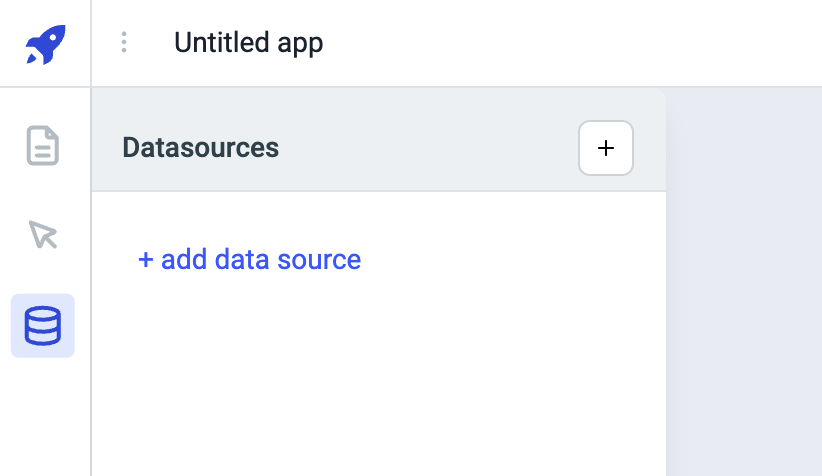Add a new datasource with the plus icon
Viewport: 822px width, 476px height.
tap(605, 148)
